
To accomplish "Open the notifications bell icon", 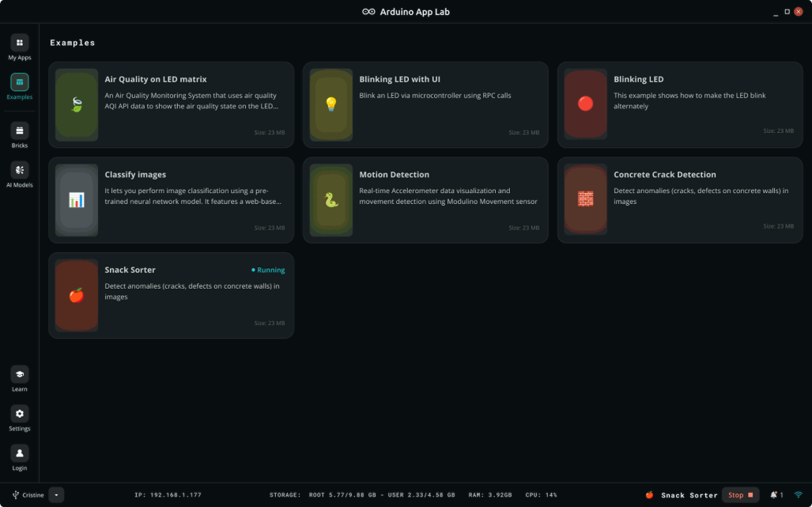I will [x=774, y=495].
